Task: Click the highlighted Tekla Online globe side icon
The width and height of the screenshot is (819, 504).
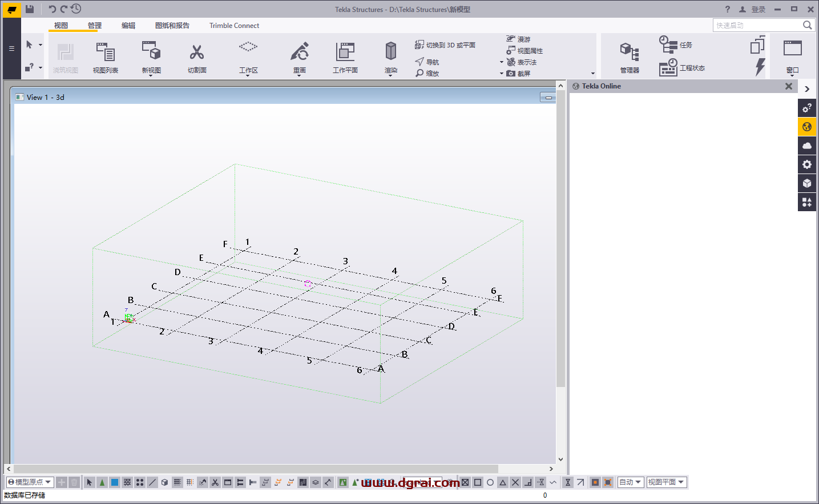Action: coord(807,127)
